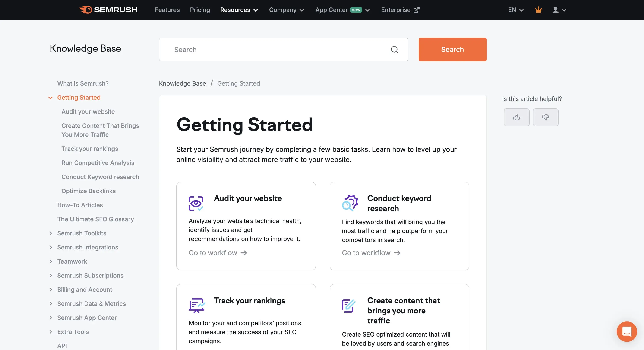
Task: Click the Audit your website eye icon
Action: [196, 203]
